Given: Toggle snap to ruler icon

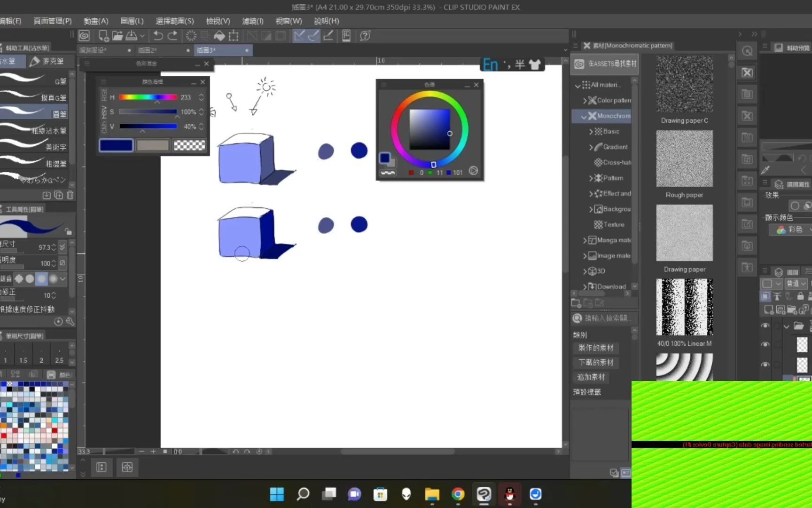Looking at the screenshot, I should (x=299, y=36).
